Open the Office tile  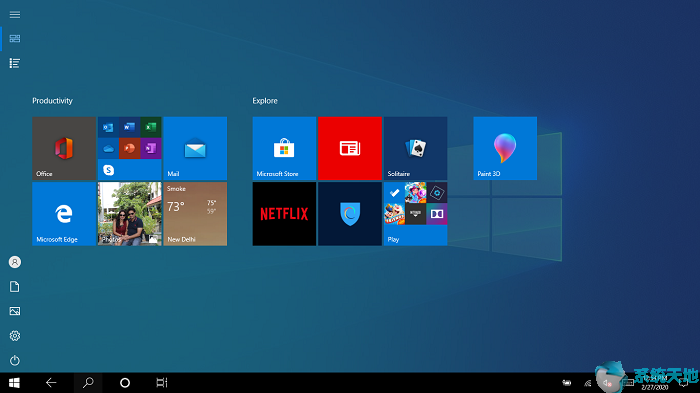tap(64, 148)
